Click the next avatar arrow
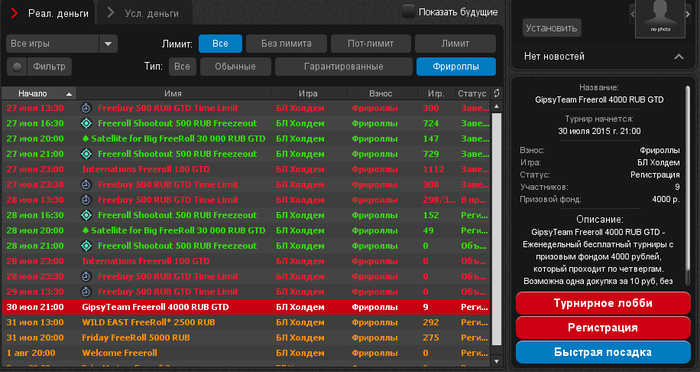This screenshot has height=372, width=700. click(689, 14)
